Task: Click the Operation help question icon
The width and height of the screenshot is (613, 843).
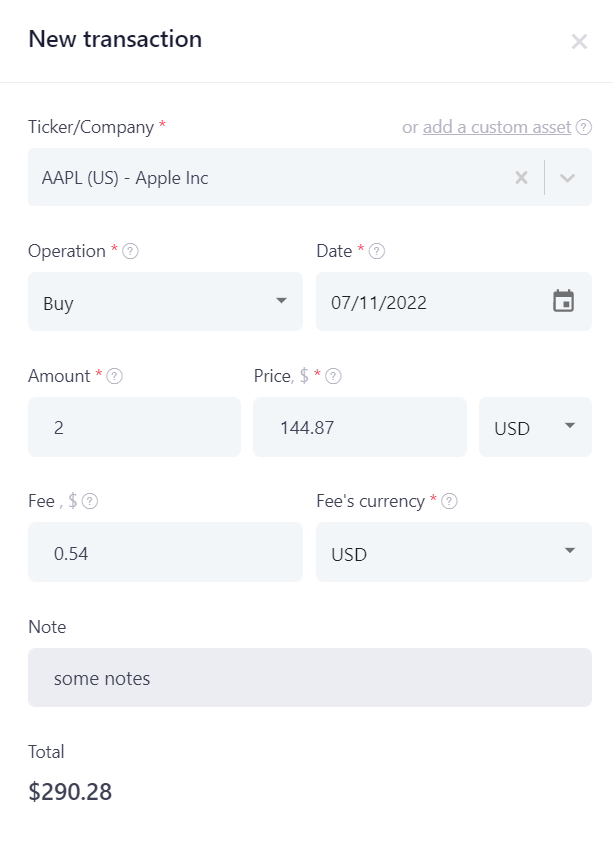Action: pyautogui.click(x=130, y=251)
